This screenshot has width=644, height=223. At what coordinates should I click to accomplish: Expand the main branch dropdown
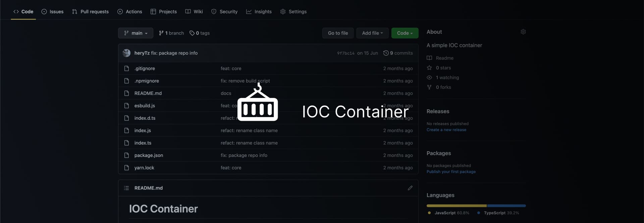(x=136, y=33)
